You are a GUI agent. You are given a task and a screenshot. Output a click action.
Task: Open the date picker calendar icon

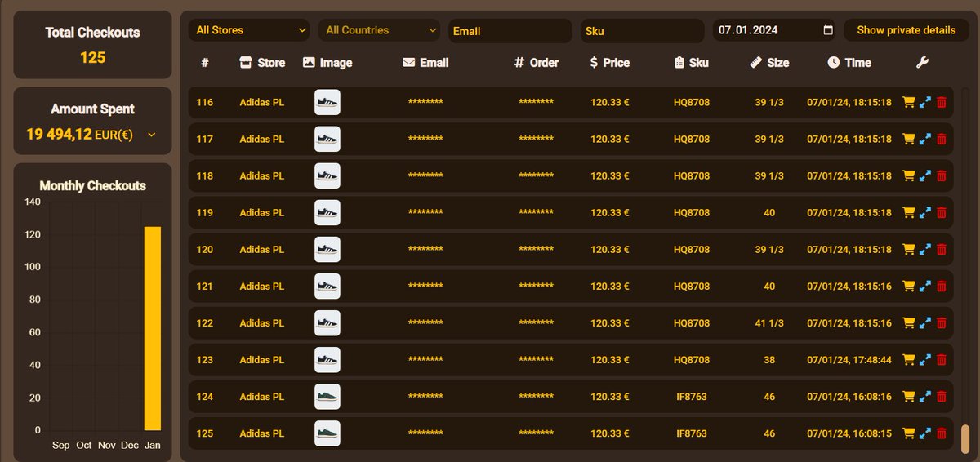tap(828, 30)
